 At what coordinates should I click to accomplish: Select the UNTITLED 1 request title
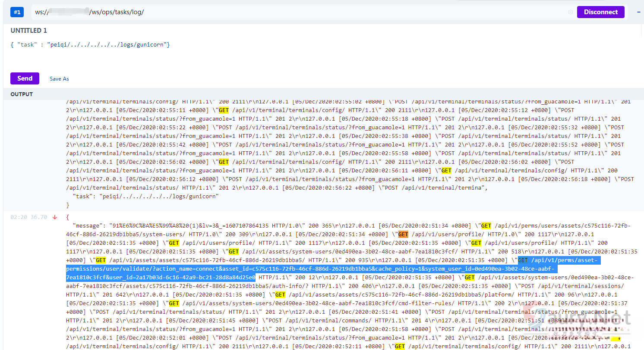click(x=29, y=31)
